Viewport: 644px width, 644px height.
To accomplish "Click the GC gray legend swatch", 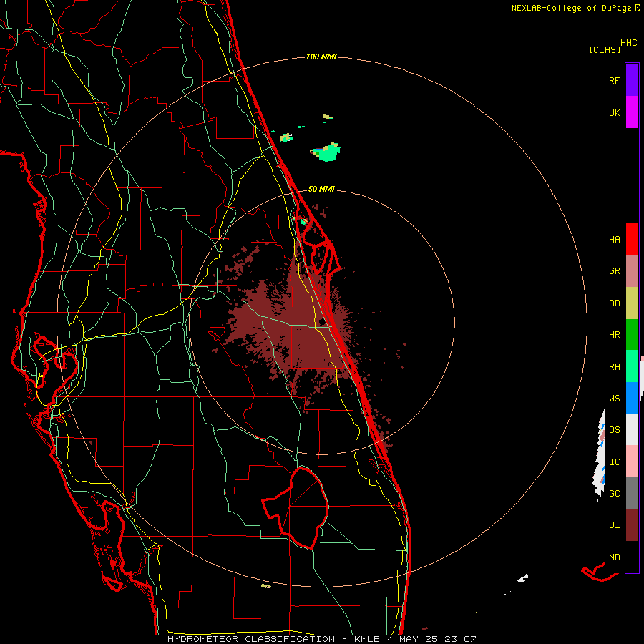I will point(632,493).
